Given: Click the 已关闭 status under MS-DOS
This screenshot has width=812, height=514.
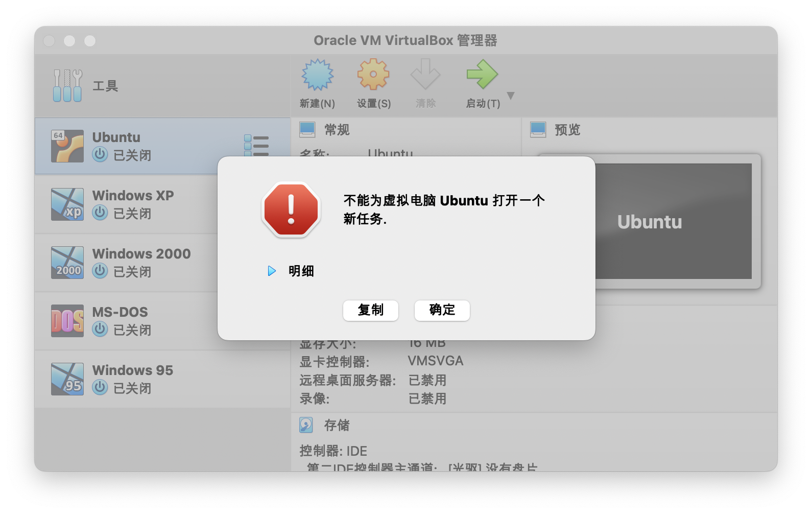Looking at the screenshot, I should click(x=132, y=330).
